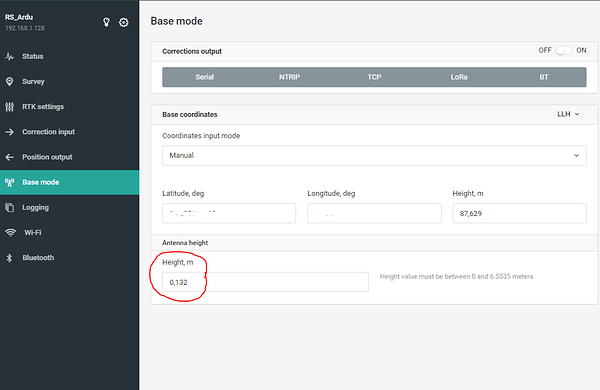Click the Longitude, deg input field
Image resolution: width=600 pixels, height=390 pixels.
(x=374, y=213)
